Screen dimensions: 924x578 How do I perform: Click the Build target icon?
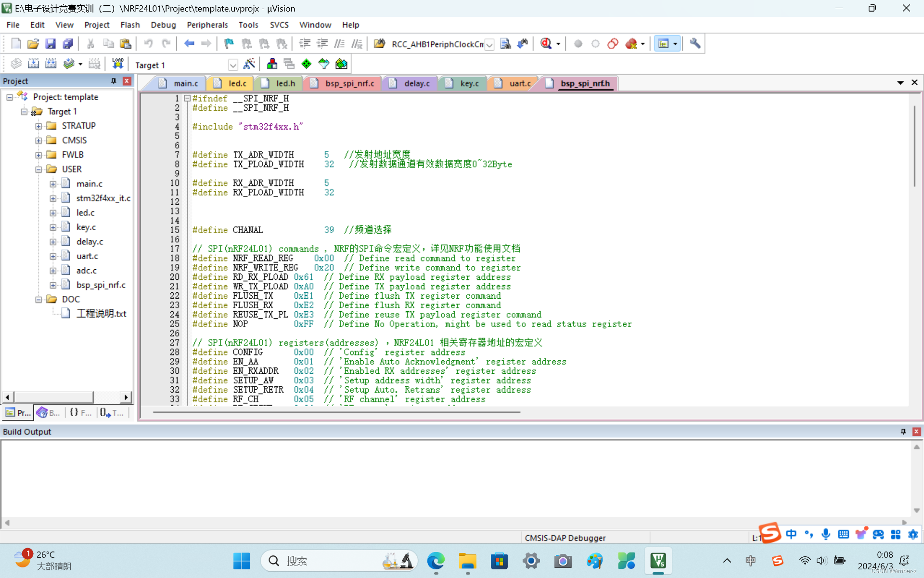[x=33, y=64]
